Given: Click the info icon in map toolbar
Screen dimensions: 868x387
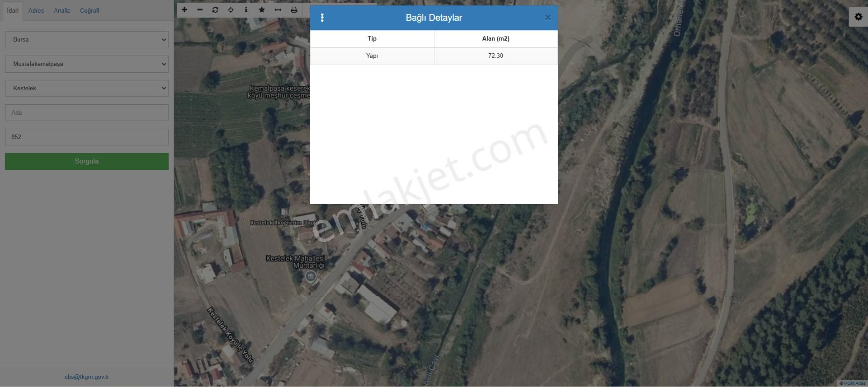Looking at the screenshot, I should [x=246, y=9].
